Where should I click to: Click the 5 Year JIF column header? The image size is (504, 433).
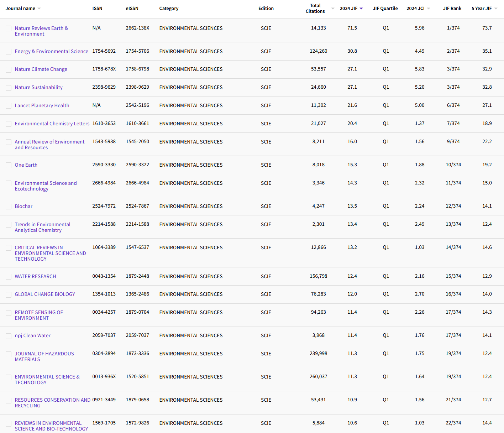tap(482, 9)
